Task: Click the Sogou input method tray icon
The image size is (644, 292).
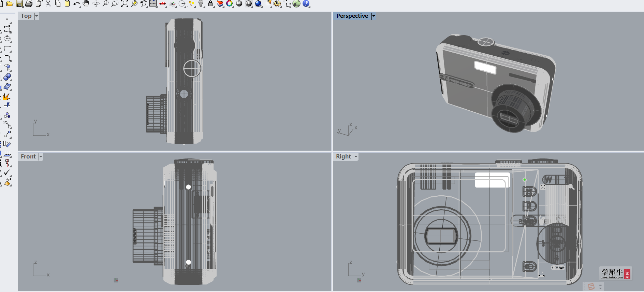Action: [x=591, y=287]
